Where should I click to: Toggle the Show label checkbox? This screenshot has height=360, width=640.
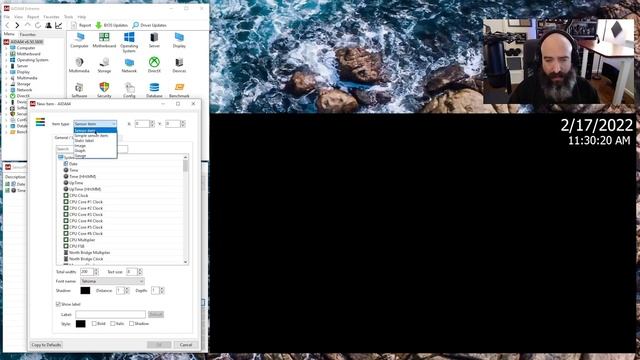coord(58,304)
